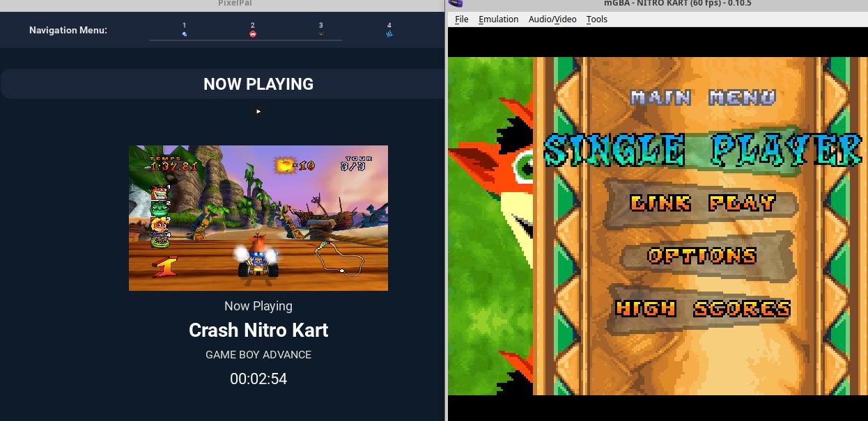The height and width of the screenshot is (421, 868).
Task: Click the PixelPal window title
Action: pyautogui.click(x=235, y=3)
